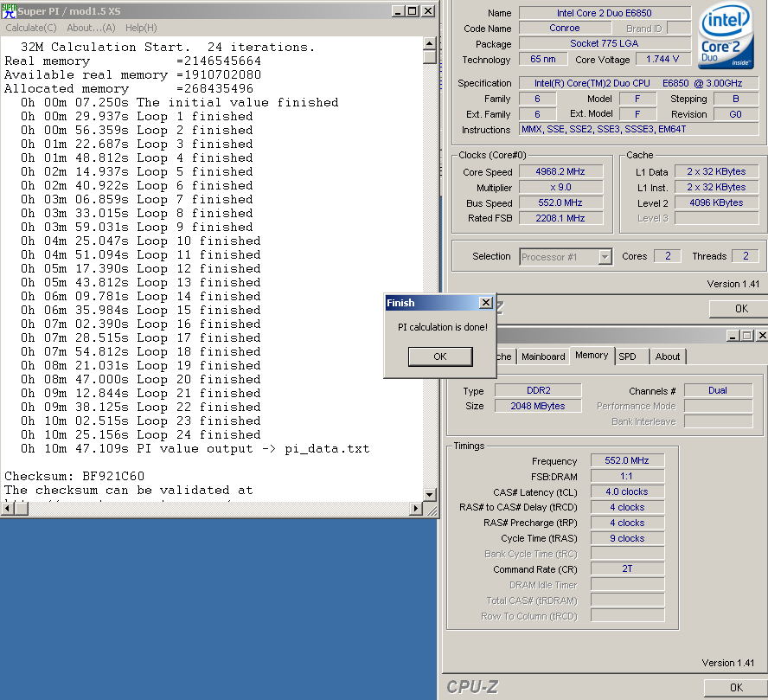The width and height of the screenshot is (768, 700).
Task: Close the Finish dialog with X
Action: 485,303
